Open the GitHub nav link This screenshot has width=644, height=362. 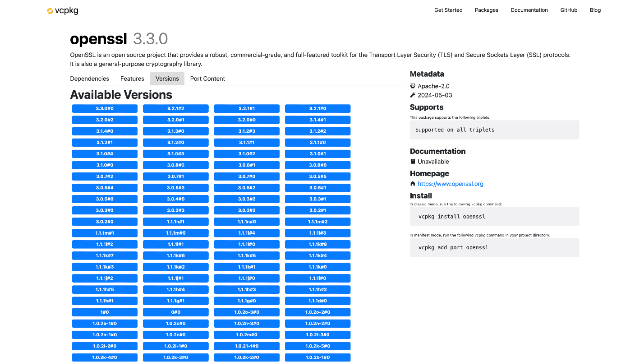(x=569, y=10)
